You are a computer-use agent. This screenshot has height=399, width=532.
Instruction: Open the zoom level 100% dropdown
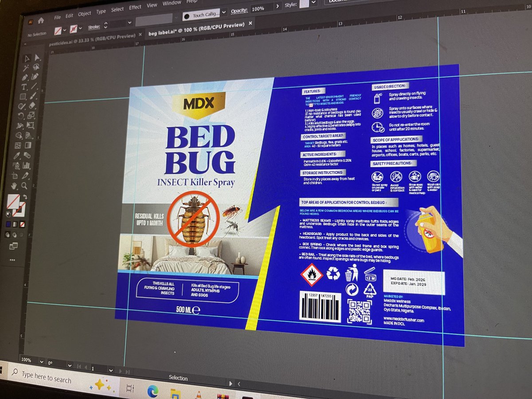tap(42, 361)
